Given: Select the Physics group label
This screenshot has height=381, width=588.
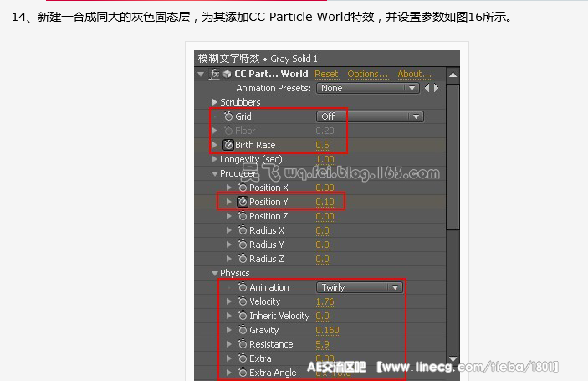Looking at the screenshot, I should 235,273.
